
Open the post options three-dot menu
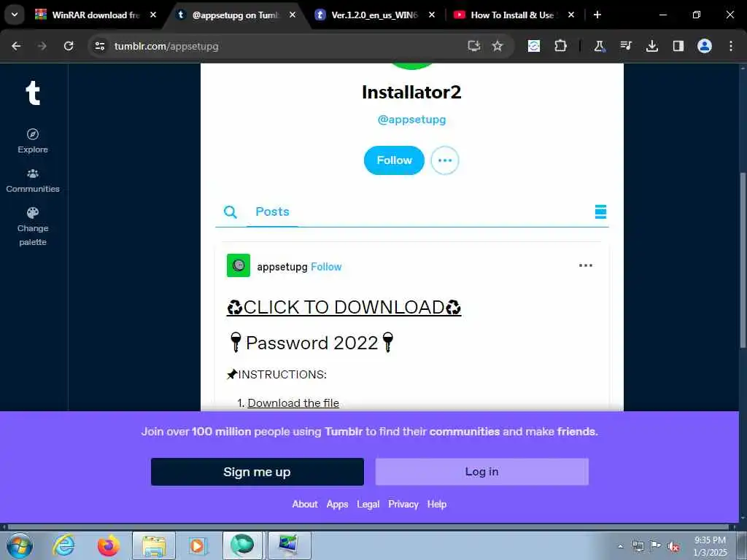(x=586, y=265)
